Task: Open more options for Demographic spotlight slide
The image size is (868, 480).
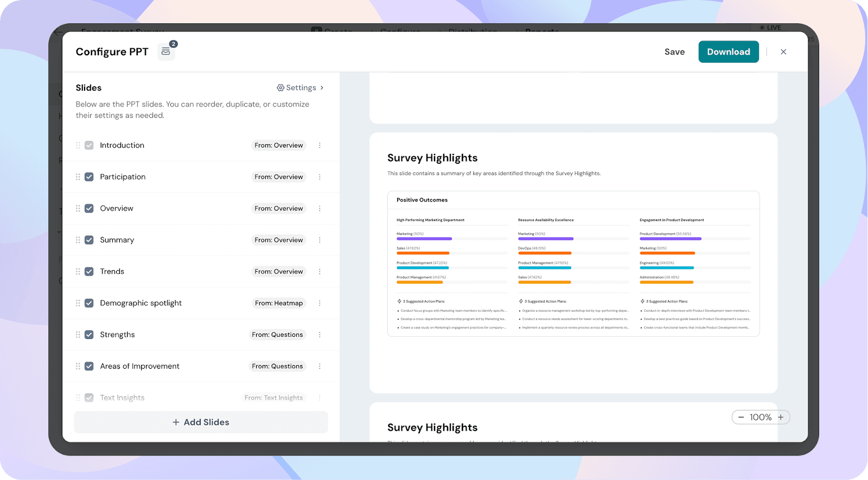Action: (320, 303)
